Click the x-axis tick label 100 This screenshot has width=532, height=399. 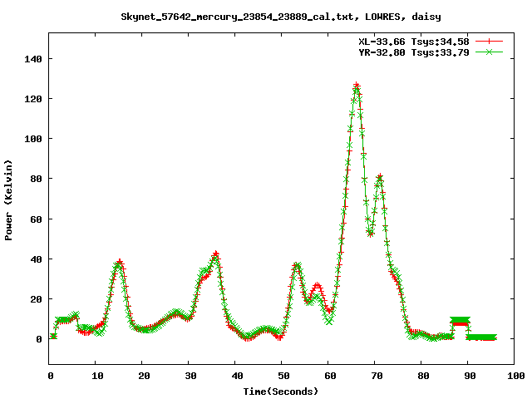[516, 376]
